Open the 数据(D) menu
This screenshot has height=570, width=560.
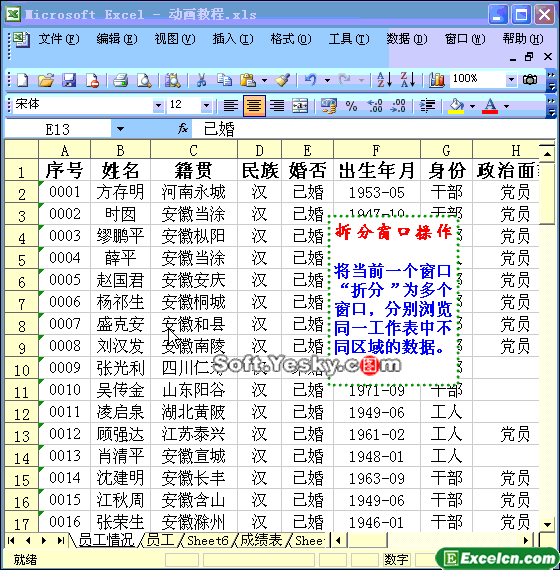pos(407,39)
